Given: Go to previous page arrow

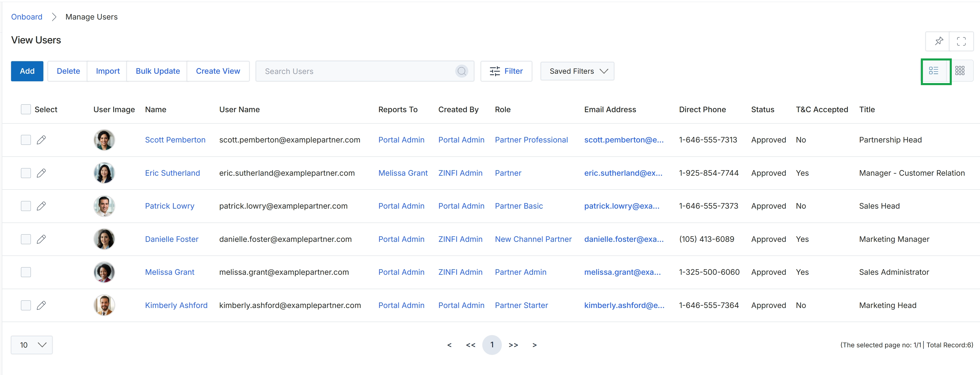Looking at the screenshot, I should point(449,345).
